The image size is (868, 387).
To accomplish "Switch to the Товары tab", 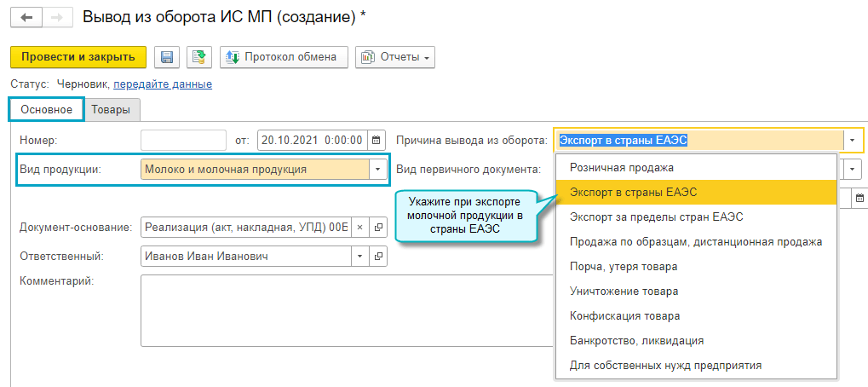I will coord(112,110).
